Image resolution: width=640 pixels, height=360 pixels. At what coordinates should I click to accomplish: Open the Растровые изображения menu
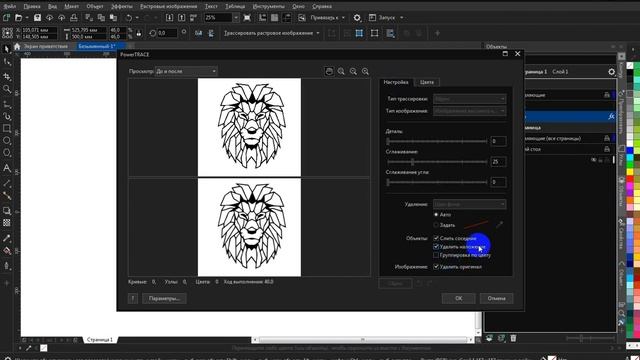[169, 6]
